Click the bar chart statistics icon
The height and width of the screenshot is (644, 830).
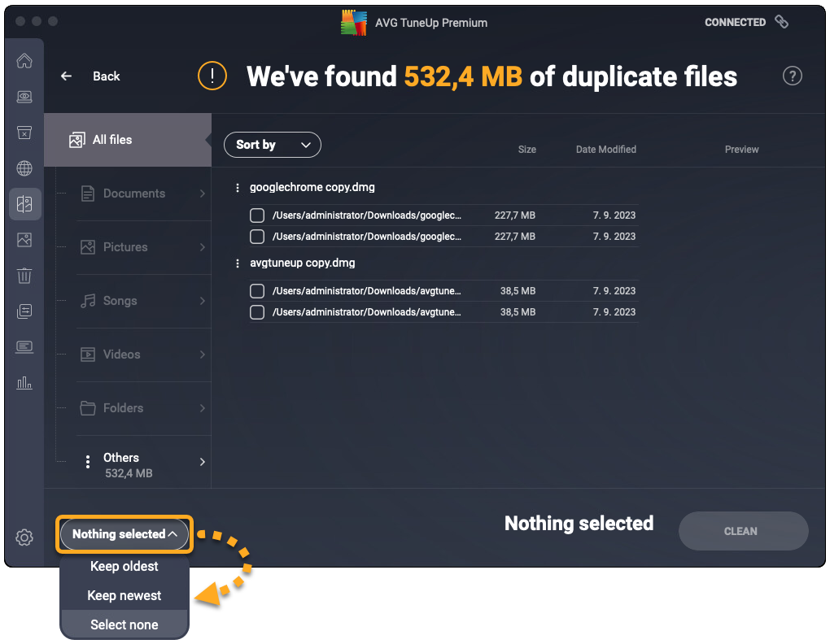(x=24, y=383)
